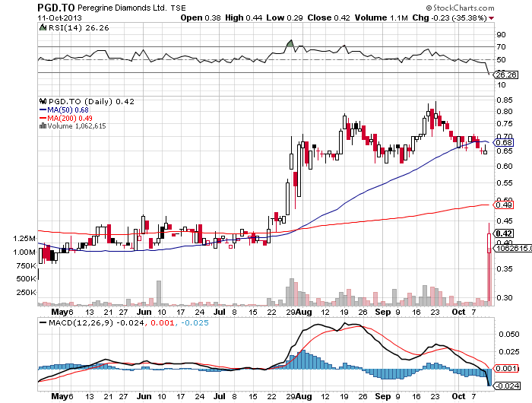Image resolution: width=532 pixels, height=403 pixels.
Task: Click the RSI(14) 26.26 panel label
Action: (x=79, y=28)
